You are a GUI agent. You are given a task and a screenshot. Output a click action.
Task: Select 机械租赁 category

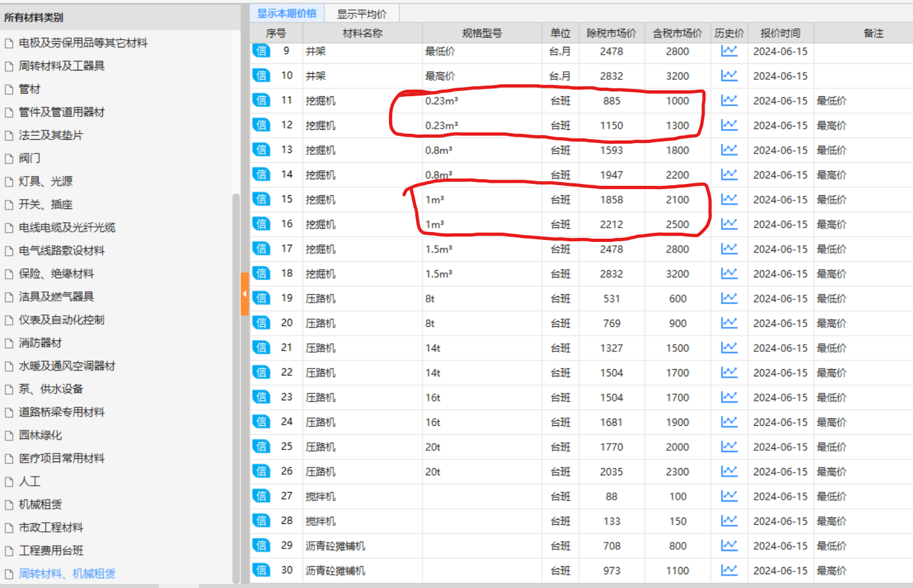[40, 504]
